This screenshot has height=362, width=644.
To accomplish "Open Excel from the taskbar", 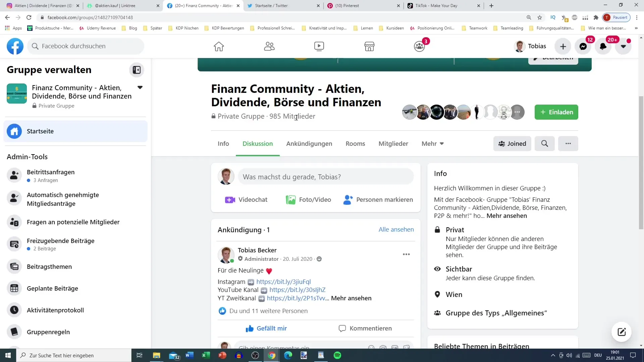I will click(x=206, y=355).
